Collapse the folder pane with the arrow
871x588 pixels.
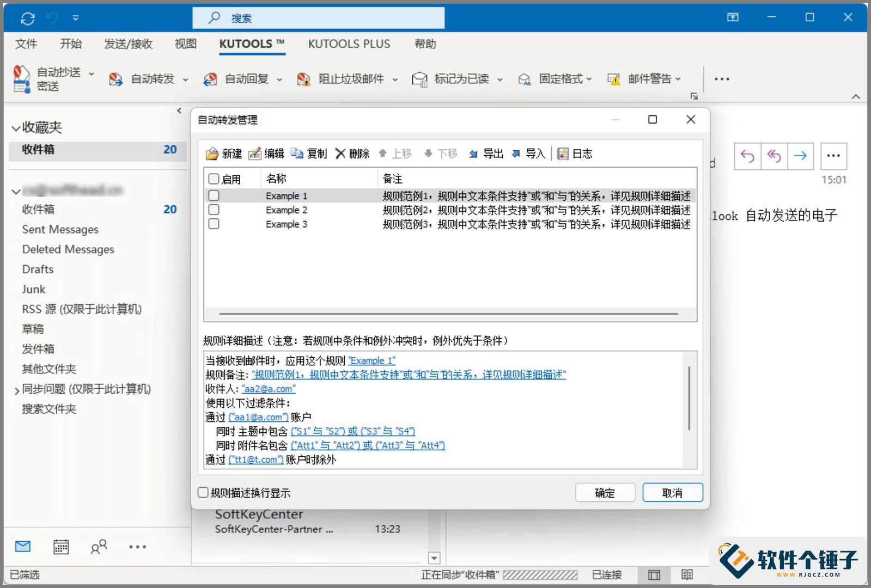[x=179, y=111]
